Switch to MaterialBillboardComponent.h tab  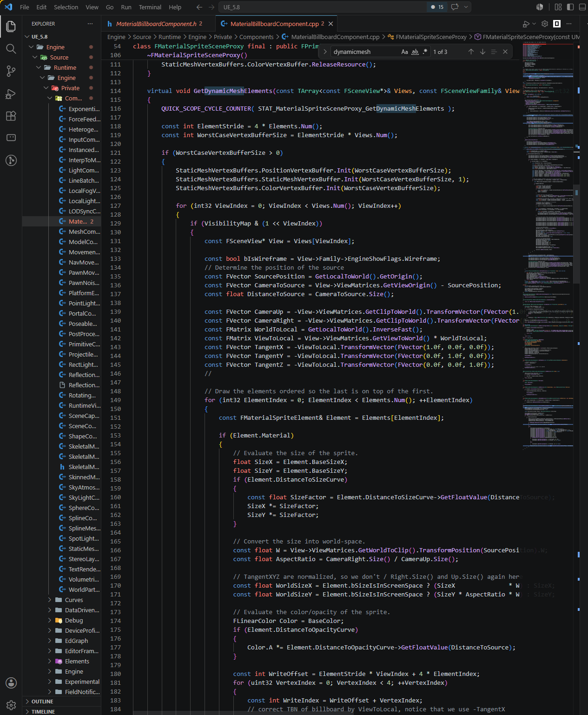click(x=158, y=24)
